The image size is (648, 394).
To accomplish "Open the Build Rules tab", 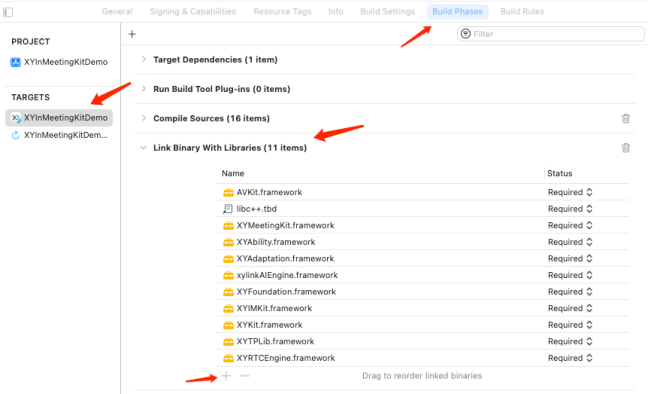I will (522, 12).
